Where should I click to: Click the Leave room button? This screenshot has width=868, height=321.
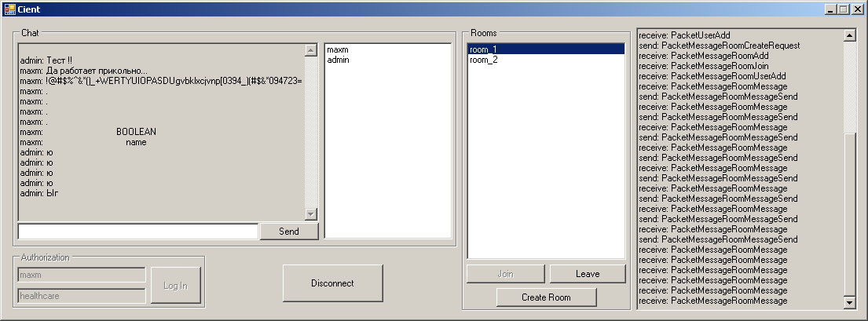587,274
